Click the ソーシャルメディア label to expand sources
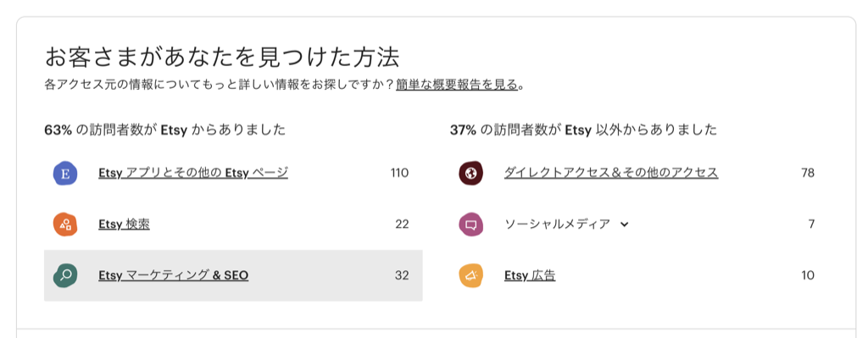The width and height of the screenshot is (868, 338). point(557,224)
